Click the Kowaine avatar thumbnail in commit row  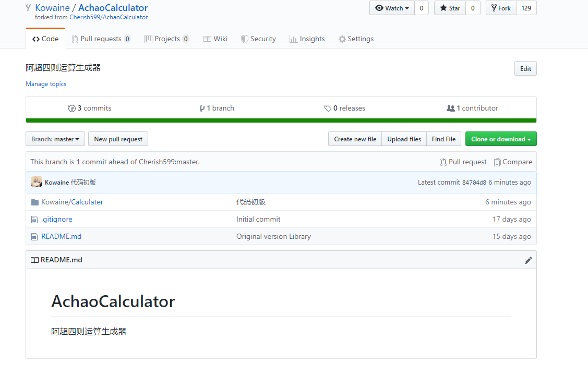37,182
